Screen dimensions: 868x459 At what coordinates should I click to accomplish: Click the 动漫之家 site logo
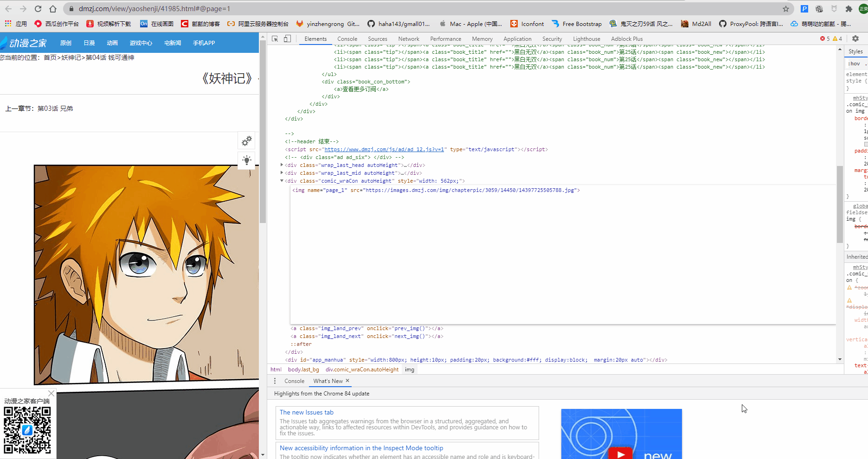(x=24, y=43)
